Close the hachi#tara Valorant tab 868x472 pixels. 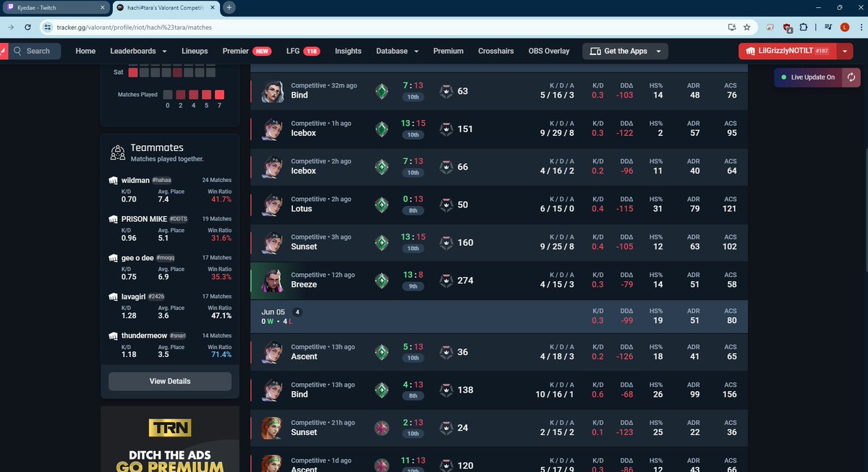tap(214, 7)
